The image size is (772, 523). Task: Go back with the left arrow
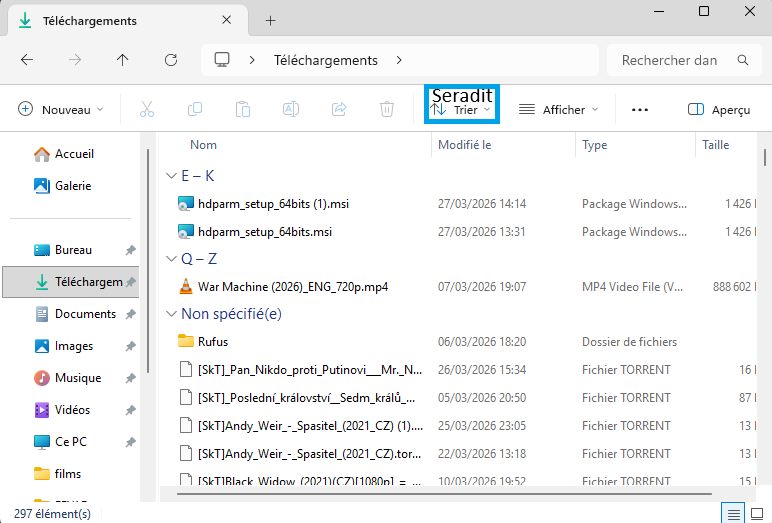[27, 60]
